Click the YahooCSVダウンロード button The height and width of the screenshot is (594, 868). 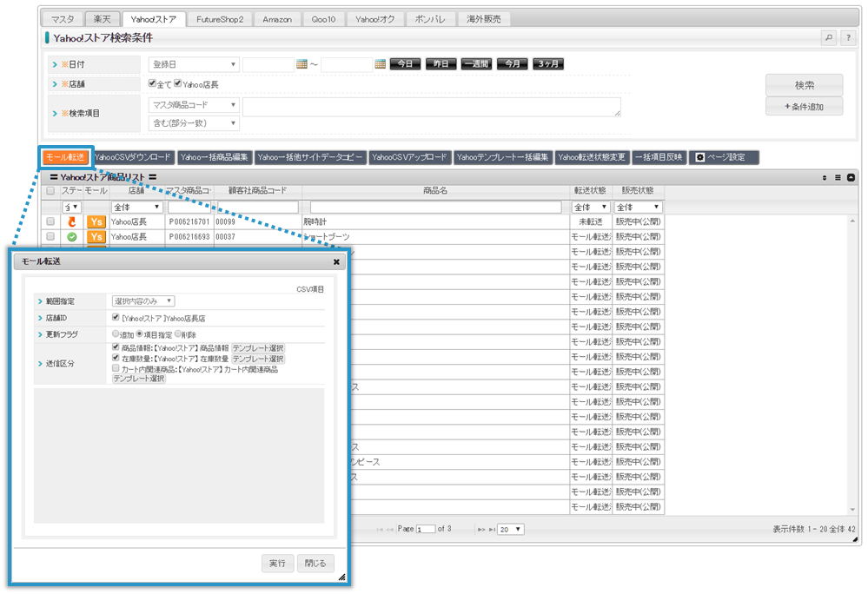click(x=133, y=158)
